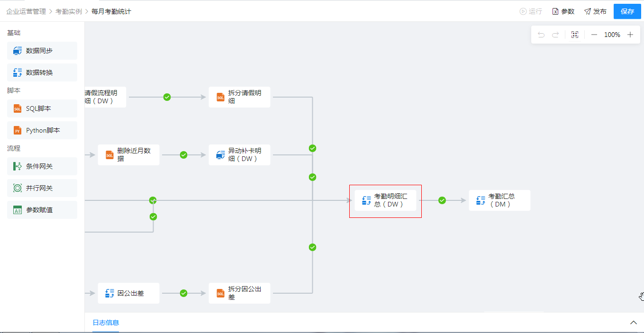Screen dimensions: 644x333
Task: Zoom out with the minus icon
Action: pyautogui.click(x=594, y=35)
